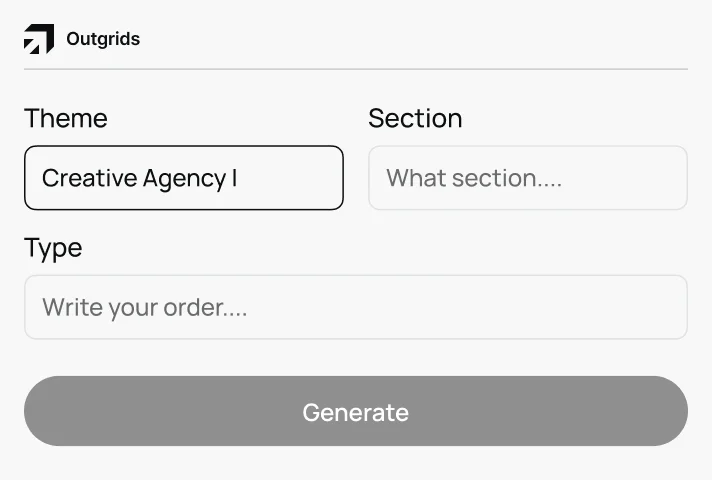
Task: Focus the Type input field
Action: [355, 307]
